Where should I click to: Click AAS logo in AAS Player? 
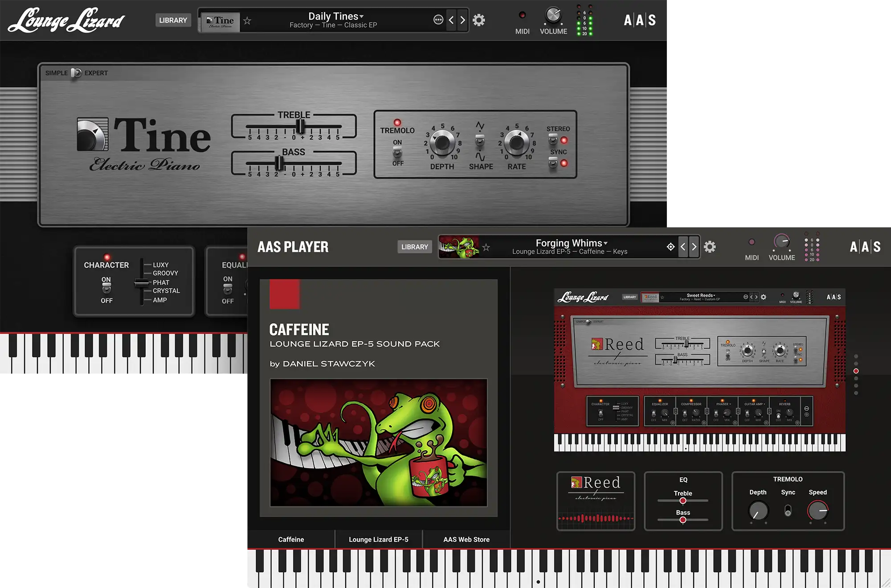(865, 247)
